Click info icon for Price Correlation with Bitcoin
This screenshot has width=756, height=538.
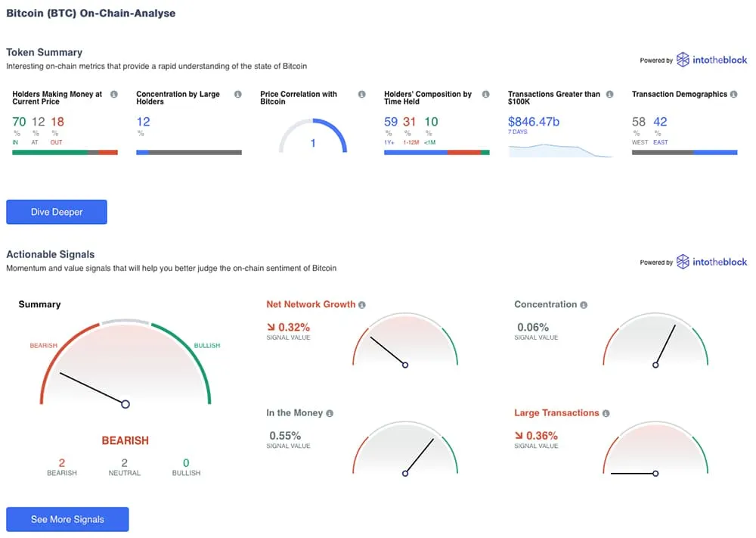click(362, 95)
